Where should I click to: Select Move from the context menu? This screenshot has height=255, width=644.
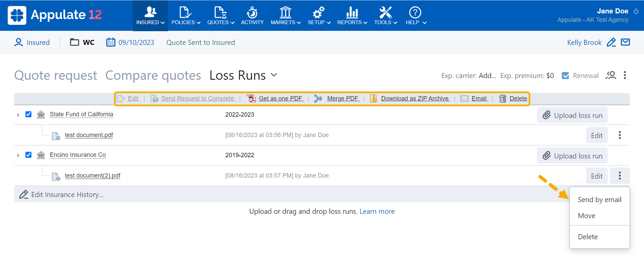pyautogui.click(x=600, y=216)
